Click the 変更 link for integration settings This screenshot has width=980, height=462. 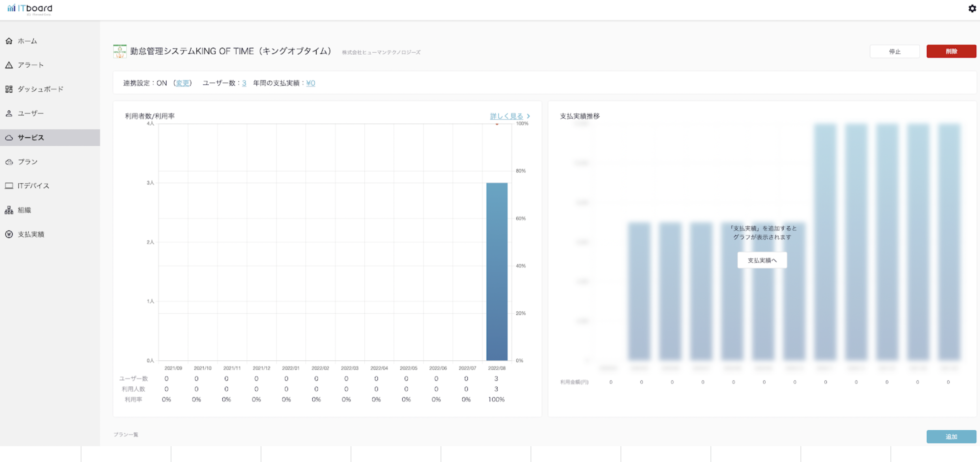click(182, 83)
